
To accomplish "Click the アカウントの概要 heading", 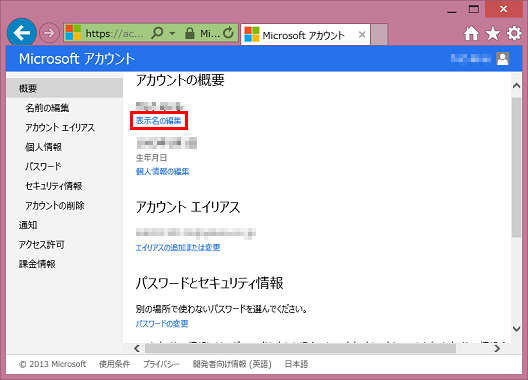I will [180, 80].
